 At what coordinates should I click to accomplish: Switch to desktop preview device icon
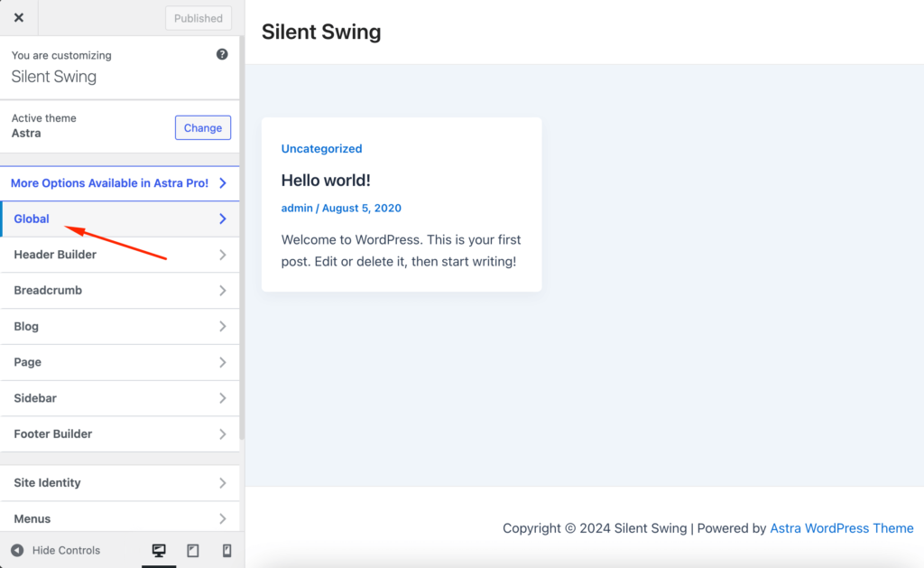tap(159, 550)
